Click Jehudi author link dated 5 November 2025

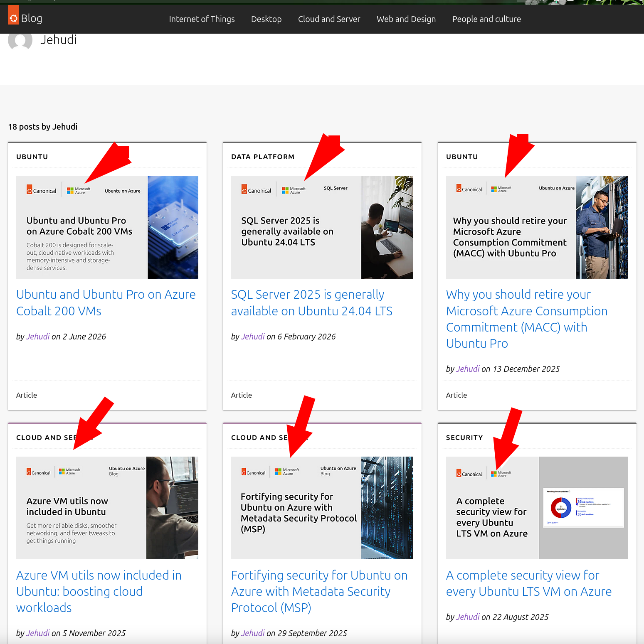click(x=38, y=633)
